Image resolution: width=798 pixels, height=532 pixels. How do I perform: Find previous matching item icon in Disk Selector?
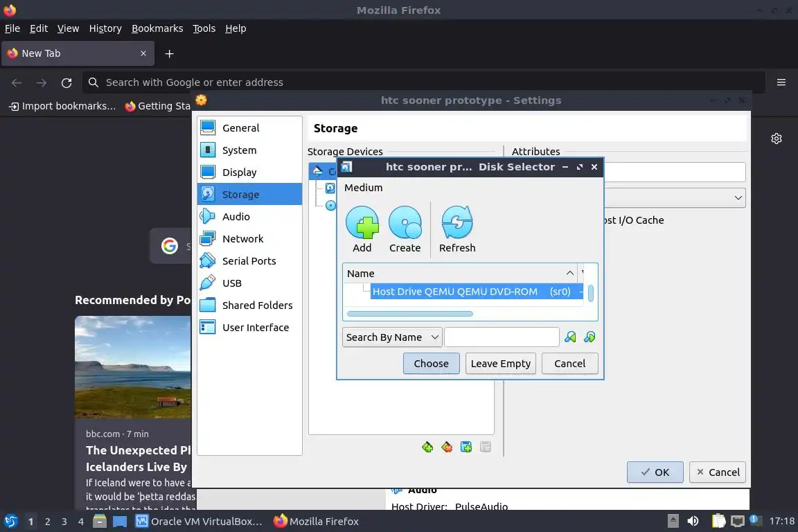coord(570,337)
